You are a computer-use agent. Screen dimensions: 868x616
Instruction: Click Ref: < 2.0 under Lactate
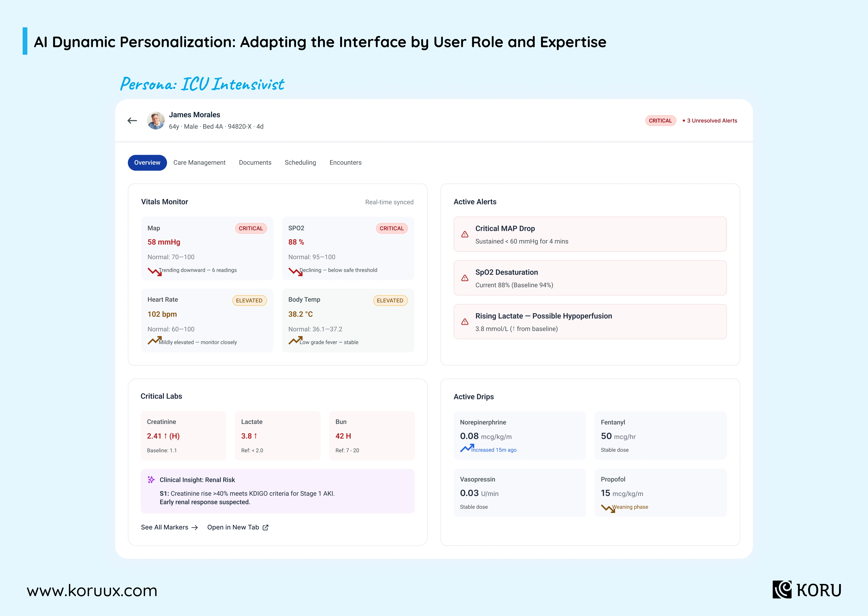coord(252,451)
